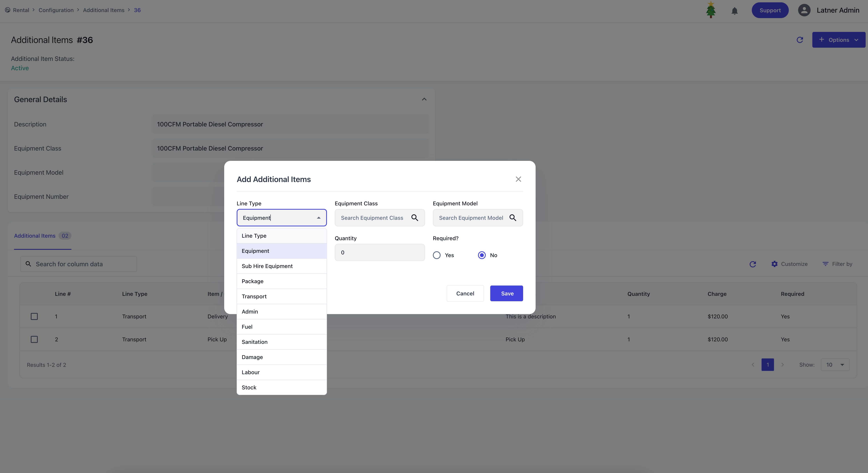Close the Add Additional Items dialog
Screen dimensions: 868x473
pyautogui.click(x=518, y=179)
